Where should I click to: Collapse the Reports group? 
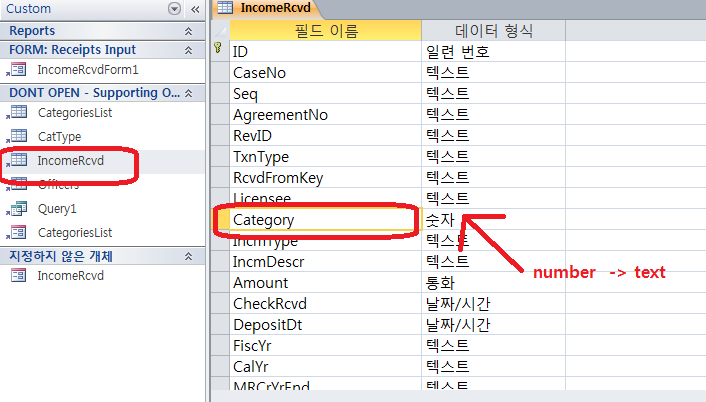[x=189, y=31]
